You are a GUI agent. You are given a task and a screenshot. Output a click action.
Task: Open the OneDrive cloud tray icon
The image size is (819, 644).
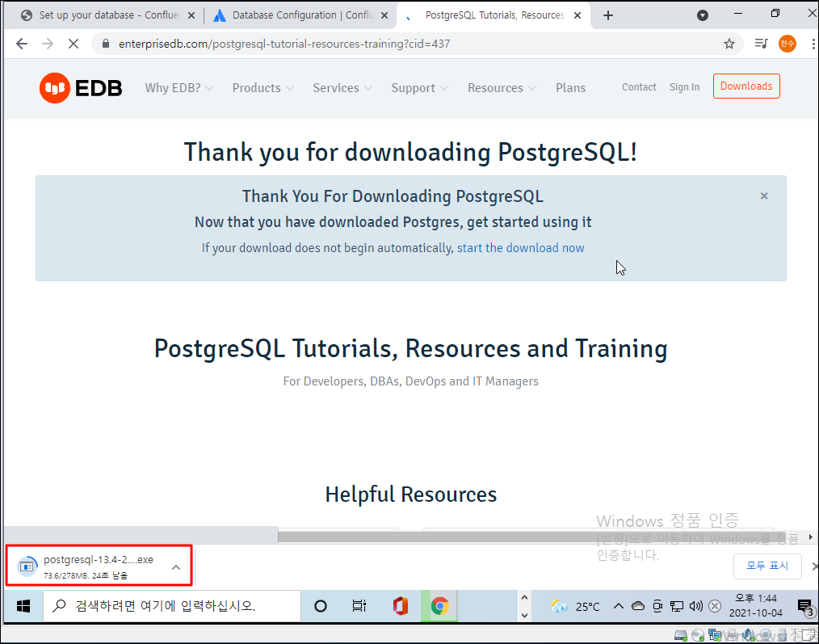point(638,606)
